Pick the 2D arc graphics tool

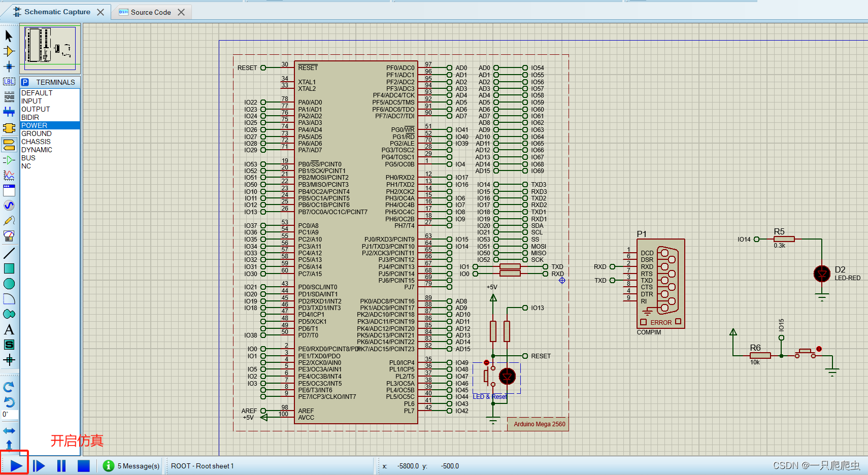[x=9, y=299]
